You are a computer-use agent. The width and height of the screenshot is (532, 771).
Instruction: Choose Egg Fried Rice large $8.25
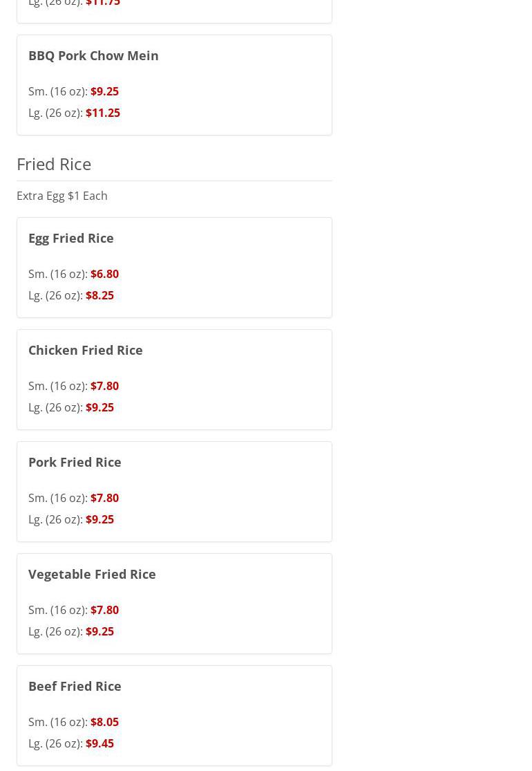(99, 295)
